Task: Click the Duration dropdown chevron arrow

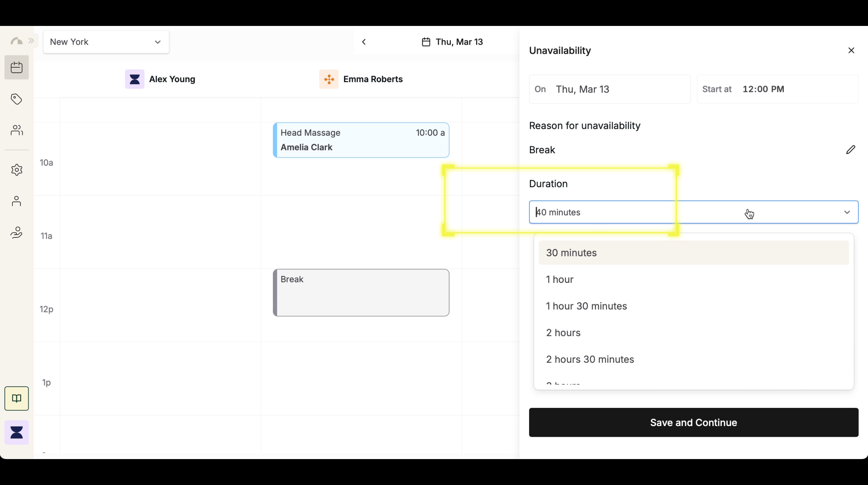Action: click(x=847, y=212)
